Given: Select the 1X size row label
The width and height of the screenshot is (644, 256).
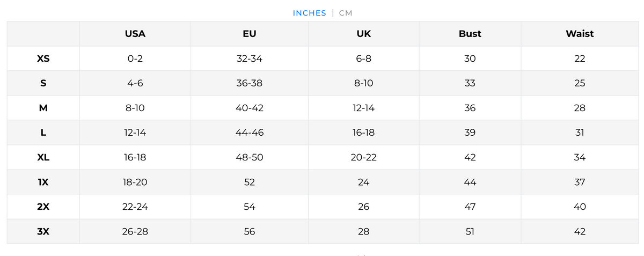Looking at the screenshot, I should point(43,182).
